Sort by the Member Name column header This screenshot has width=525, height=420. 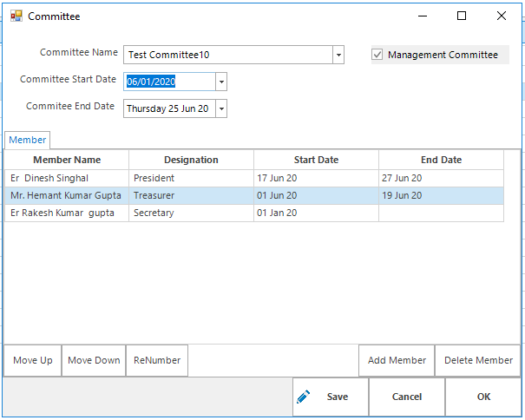pos(67,160)
